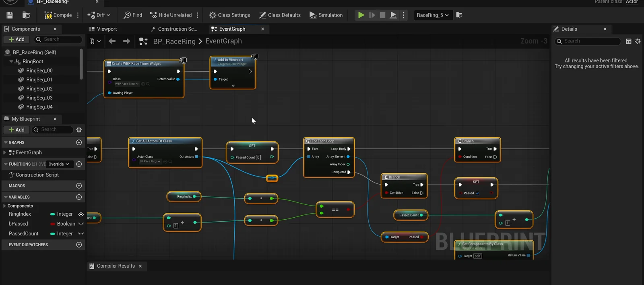The image size is (644, 285).
Task: Select the RingSeg_00 component
Action: point(39,71)
